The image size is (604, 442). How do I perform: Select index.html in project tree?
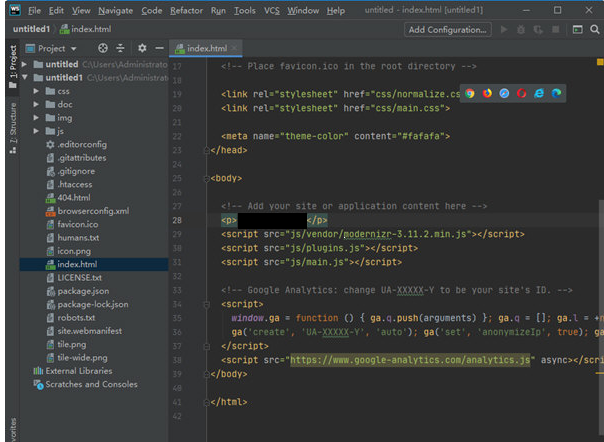(94, 264)
